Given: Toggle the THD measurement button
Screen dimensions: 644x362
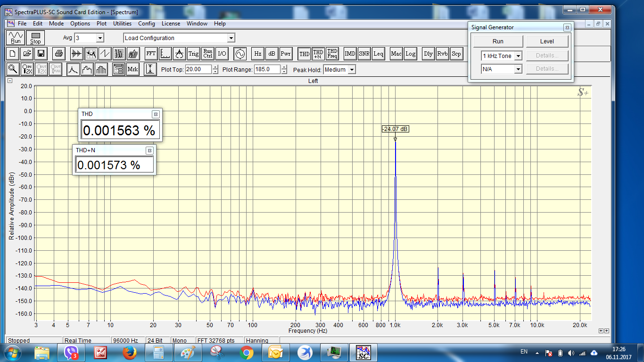Looking at the screenshot, I should tap(305, 54).
